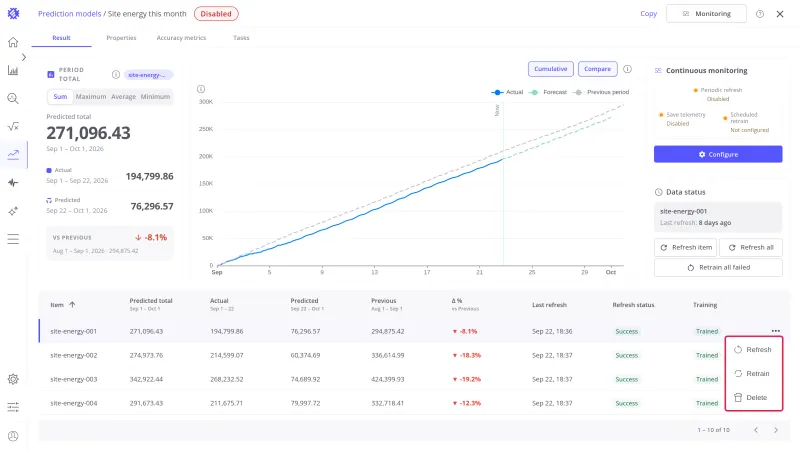Viewport: 800px width, 450px height.
Task: Open the search explorer sidebar icon
Action: [13, 98]
